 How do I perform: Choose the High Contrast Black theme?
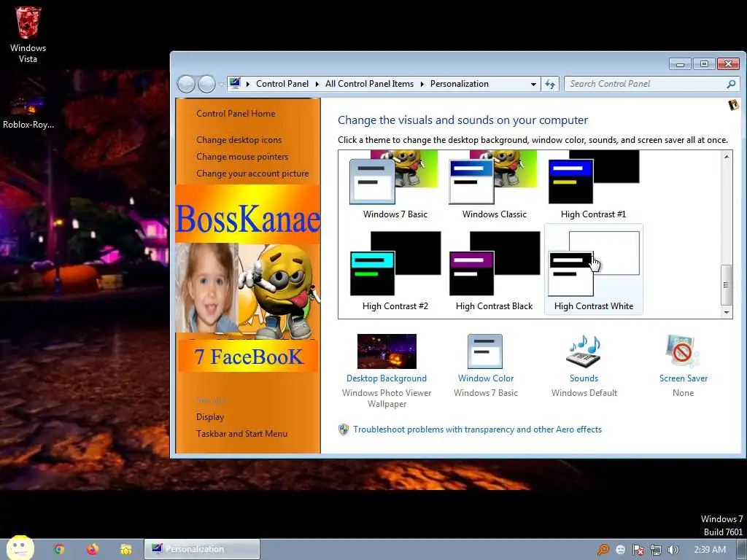pyautogui.click(x=494, y=270)
